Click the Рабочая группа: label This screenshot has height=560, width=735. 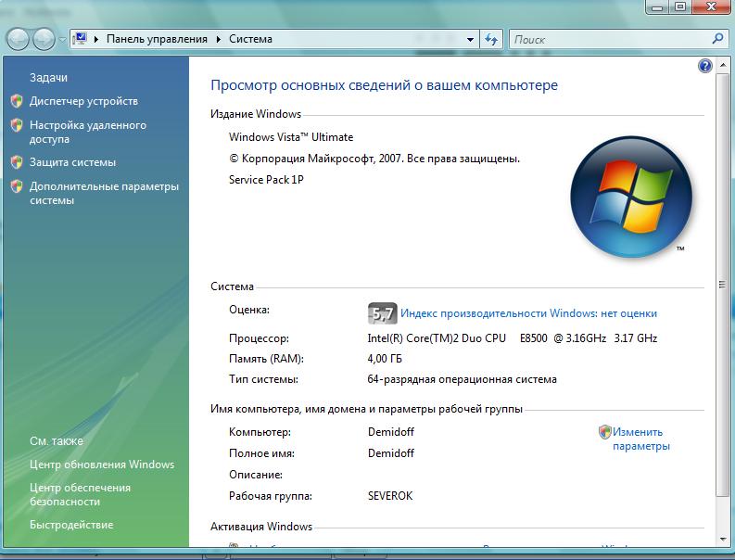point(271,496)
